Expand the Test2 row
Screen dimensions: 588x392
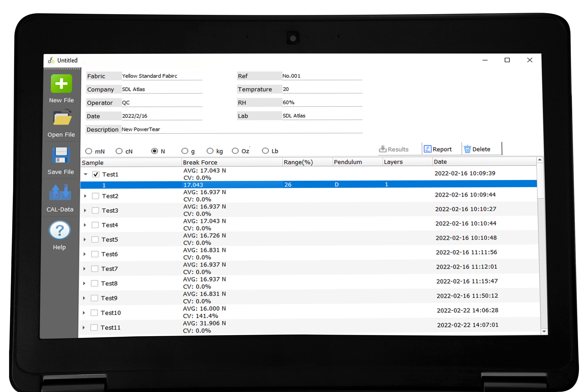click(85, 196)
